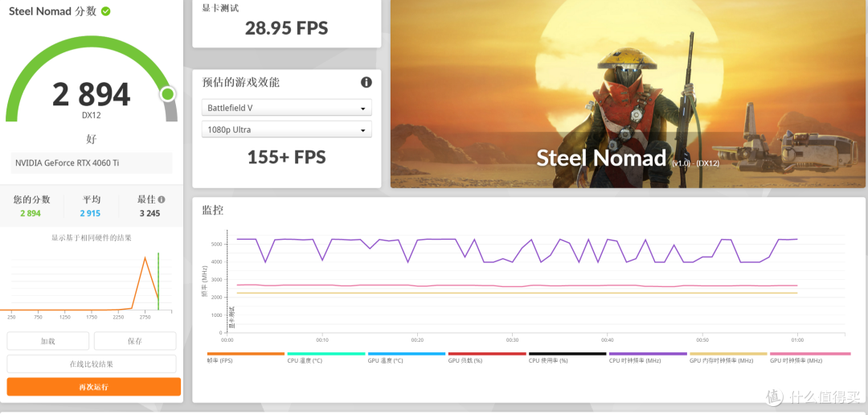Click the 预估的游戏效能 heading

click(241, 83)
